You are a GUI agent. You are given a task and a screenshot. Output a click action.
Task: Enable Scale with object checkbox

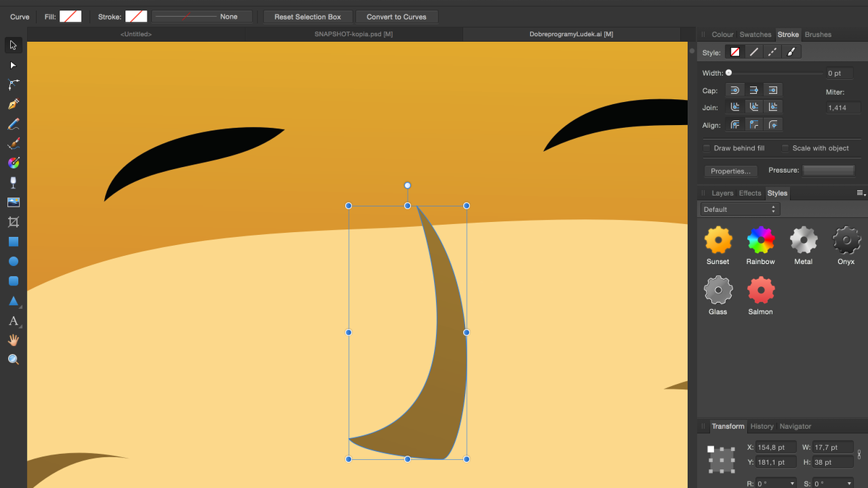(785, 148)
